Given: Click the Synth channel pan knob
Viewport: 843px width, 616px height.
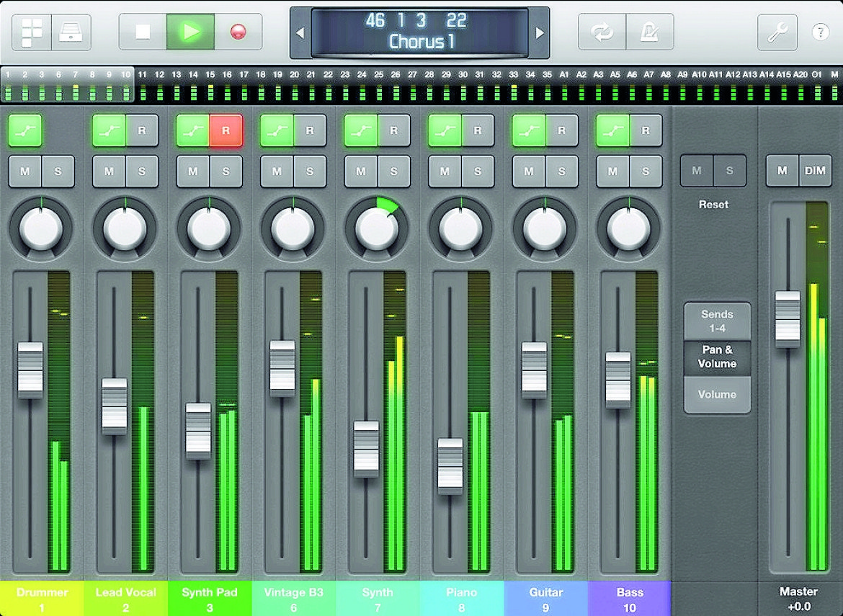Looking at the screenshot, I should tap(376, 228).
